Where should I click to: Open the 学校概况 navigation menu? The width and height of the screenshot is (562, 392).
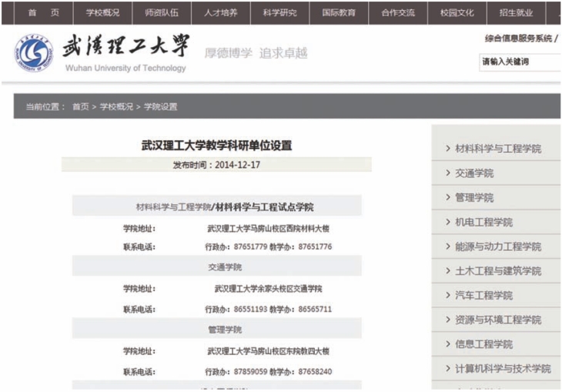pyautogui.click(x=102, y=13)
